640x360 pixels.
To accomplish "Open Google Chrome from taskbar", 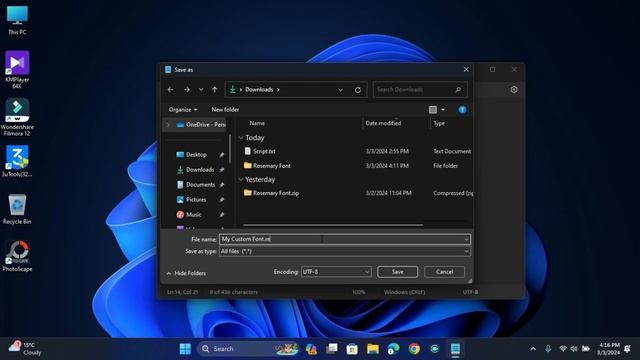I will 414,349.
